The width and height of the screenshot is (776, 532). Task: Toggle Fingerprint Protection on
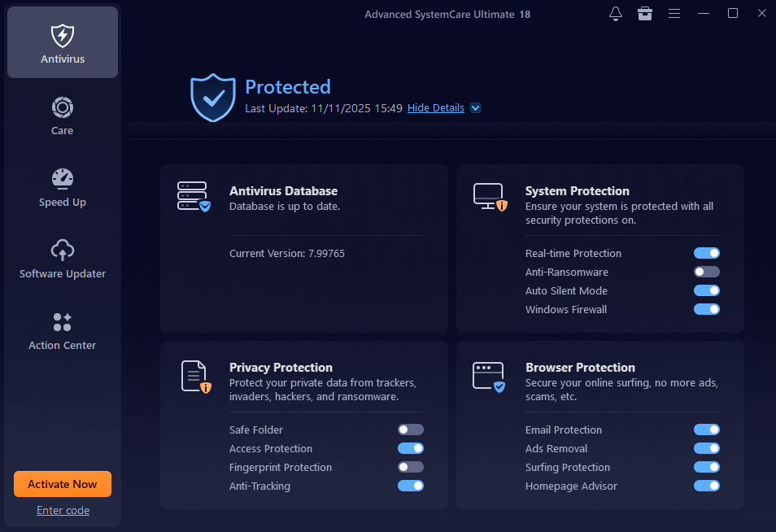point(410,467)
